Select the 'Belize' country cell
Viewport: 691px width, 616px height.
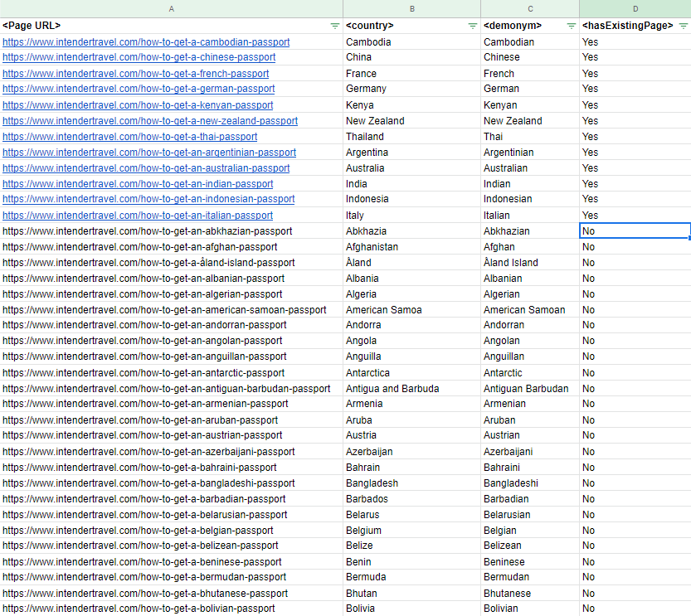(x=412, y=546)
